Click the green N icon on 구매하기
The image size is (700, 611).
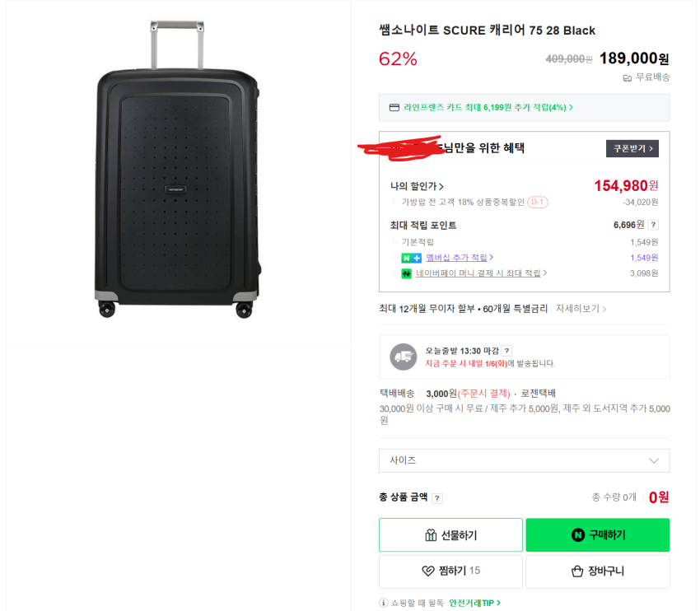(577, 535)
